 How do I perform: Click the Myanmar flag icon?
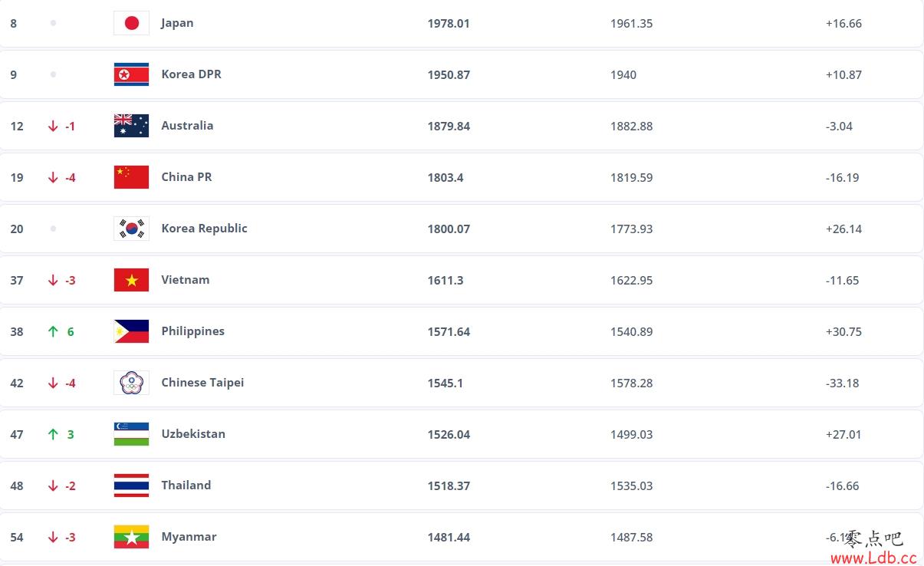[131, 537]
